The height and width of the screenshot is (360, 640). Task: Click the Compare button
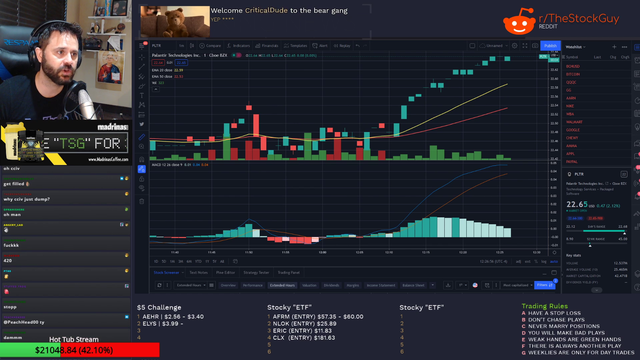pyautogui.click(x=210, y=46)
